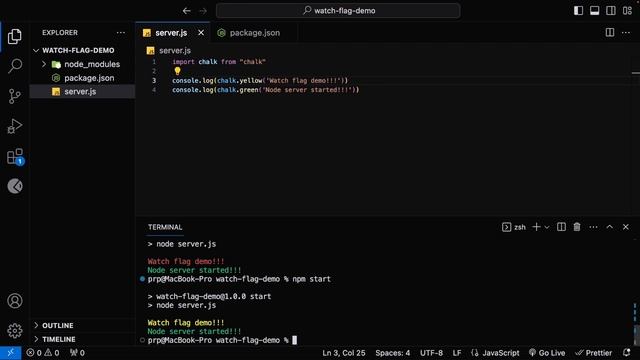The image size is (640, 360).
Task: Open the round extension icon below Extensions
Action: click(x=15, y=186)
